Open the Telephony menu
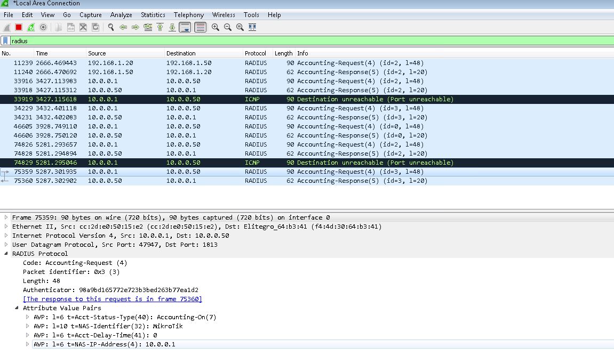The height and width of the screenshot is (364, 614). [x=189, y=15]
